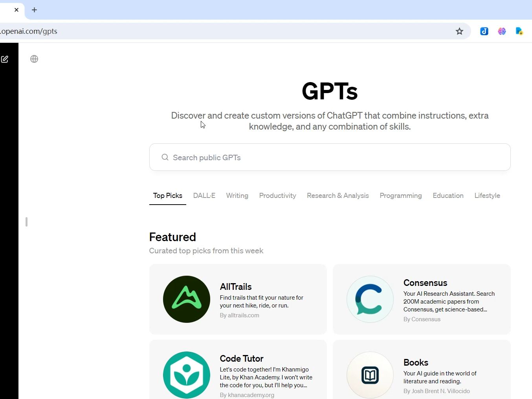Screen dimensions: 532x399
Task: Click the Consensus logo icon
Action: 370,299
